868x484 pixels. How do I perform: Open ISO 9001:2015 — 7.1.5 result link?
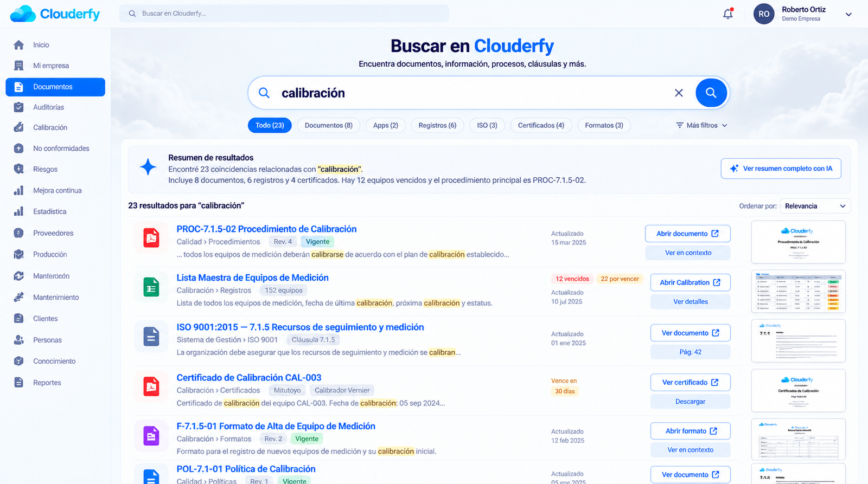[300, 327]
